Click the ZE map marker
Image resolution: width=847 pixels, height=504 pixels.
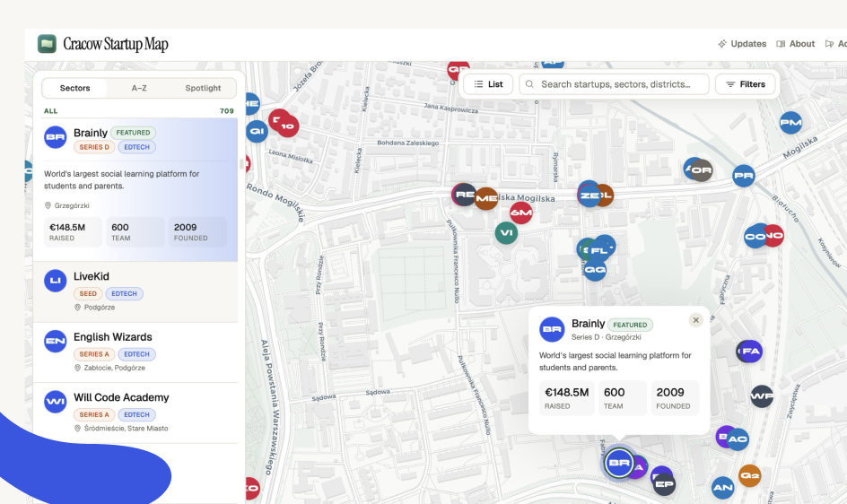click(589, 196)
